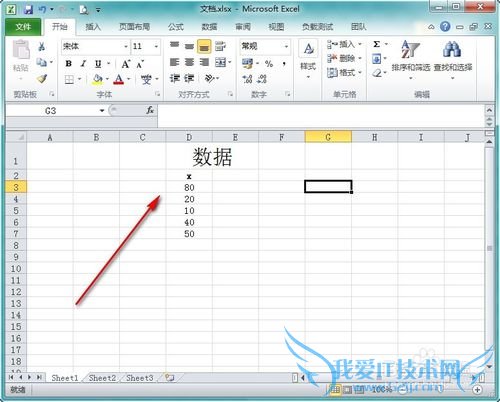Open the 文件 File tab

tap(23, 27)
